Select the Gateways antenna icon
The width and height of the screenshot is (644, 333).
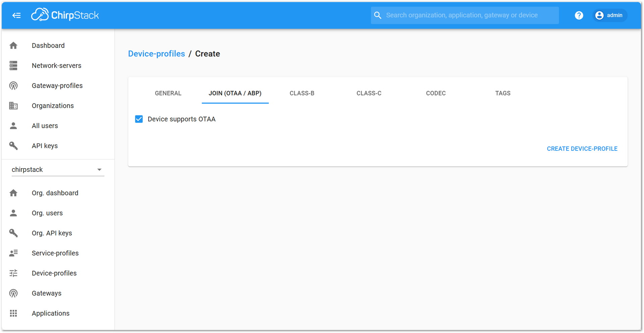[x=13, y=293]
